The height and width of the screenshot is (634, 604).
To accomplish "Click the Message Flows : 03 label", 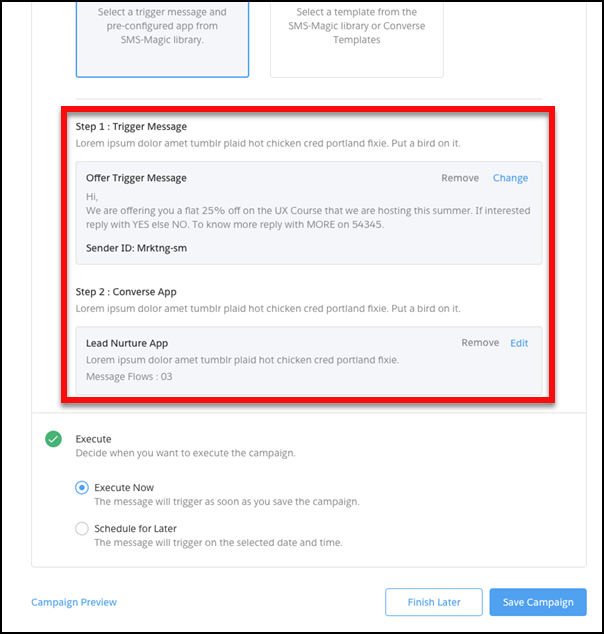I will [129, 376].
